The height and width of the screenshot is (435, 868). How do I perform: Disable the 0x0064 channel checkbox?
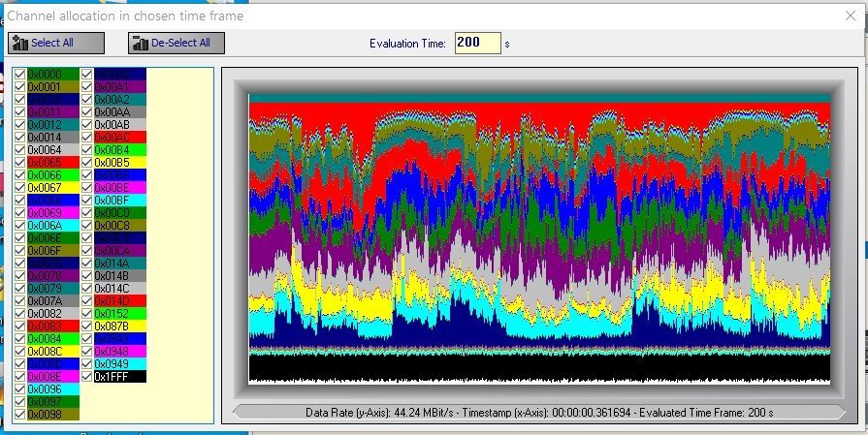[20, 150]
